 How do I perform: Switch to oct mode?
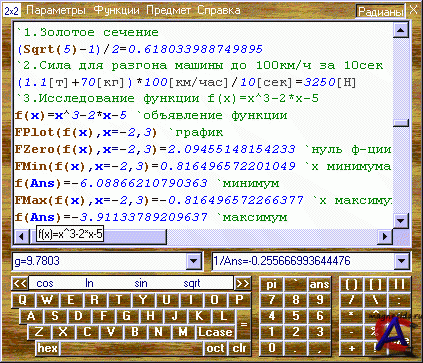click(x=215, y=348)
